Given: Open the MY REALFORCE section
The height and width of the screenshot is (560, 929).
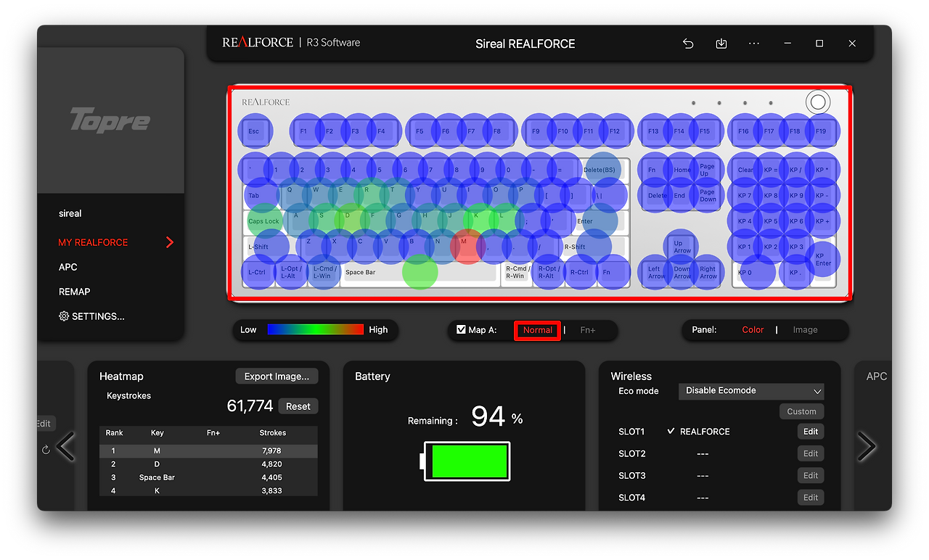Looking at the screenshot, I should point(93,242).
